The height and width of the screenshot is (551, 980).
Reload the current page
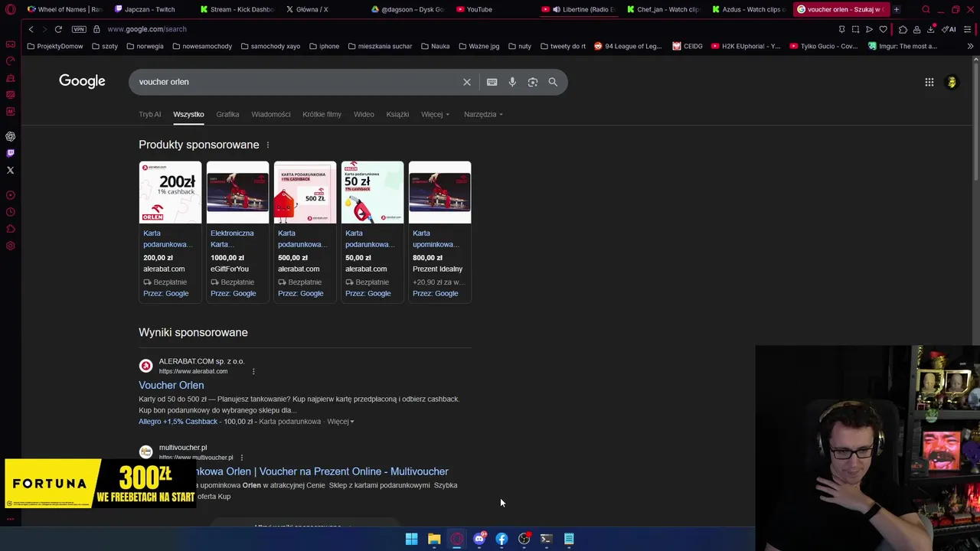pos(58,29)
